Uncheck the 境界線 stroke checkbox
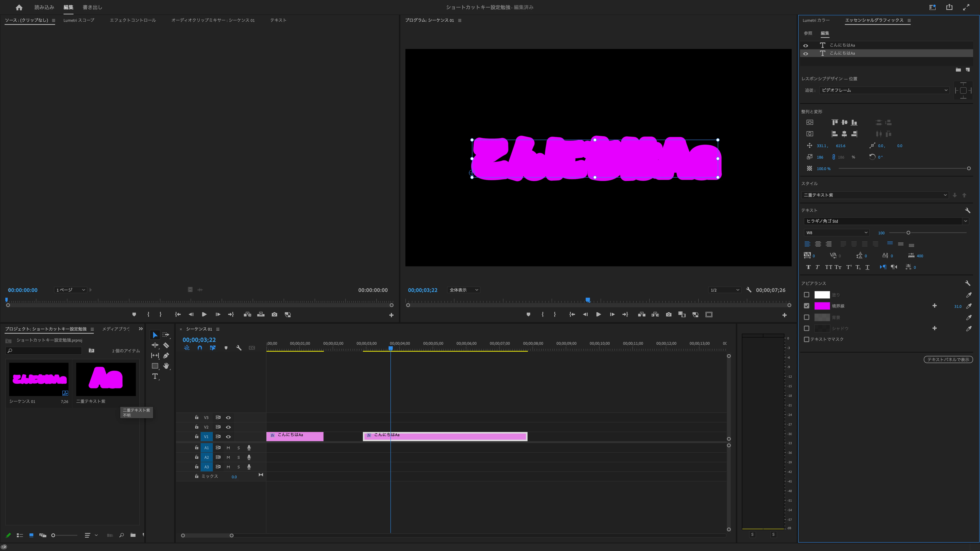The width and height of the screenshot is (980, 551). 807,306
